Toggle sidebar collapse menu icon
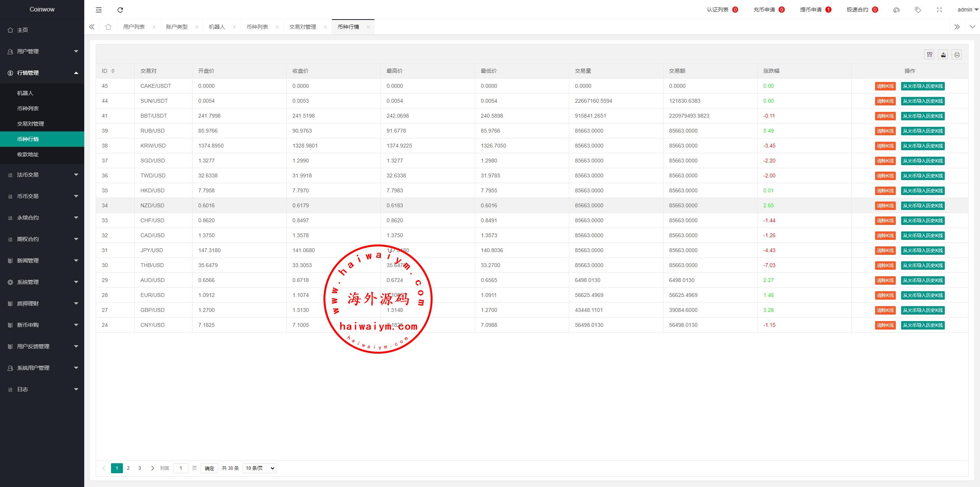Viewport: 980px width, 487px height. point(99,10)
